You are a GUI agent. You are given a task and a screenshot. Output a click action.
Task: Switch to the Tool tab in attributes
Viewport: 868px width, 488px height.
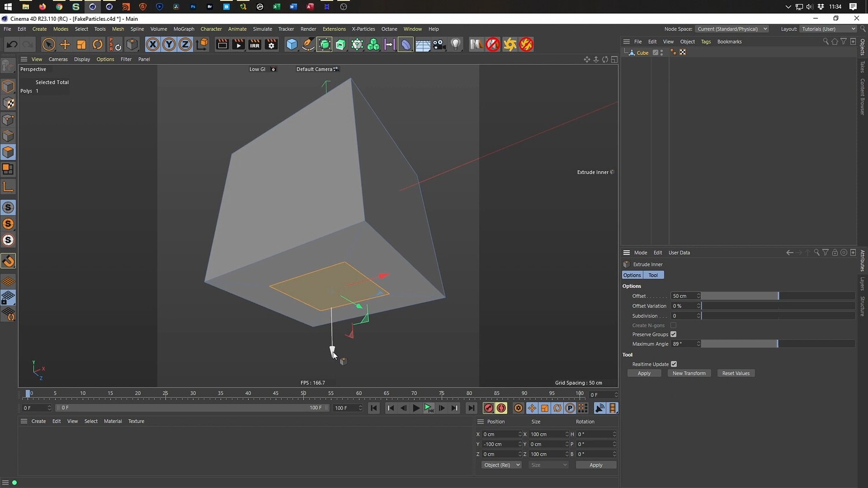[x=653, y=275]
